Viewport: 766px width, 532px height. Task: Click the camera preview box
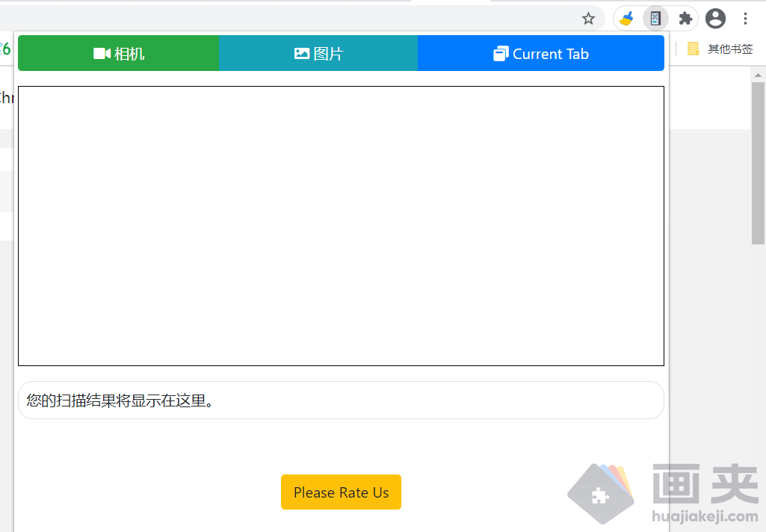tap(341, 225)
